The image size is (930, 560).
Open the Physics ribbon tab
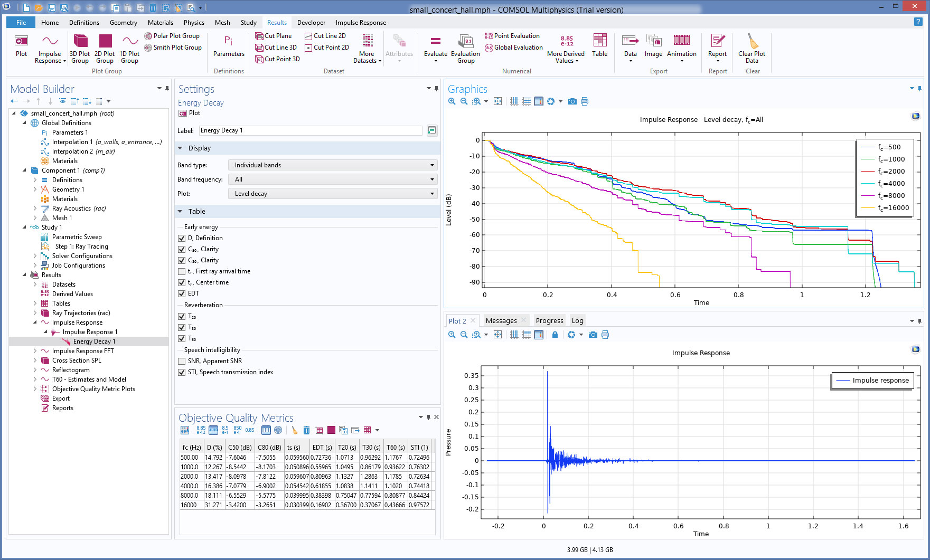click(194, 23)
